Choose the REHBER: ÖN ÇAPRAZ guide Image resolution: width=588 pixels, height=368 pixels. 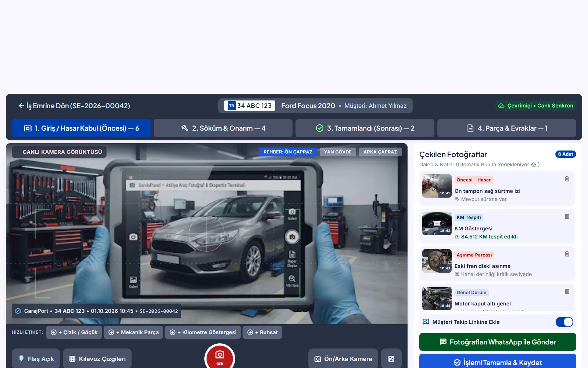[x=288, y=152]
